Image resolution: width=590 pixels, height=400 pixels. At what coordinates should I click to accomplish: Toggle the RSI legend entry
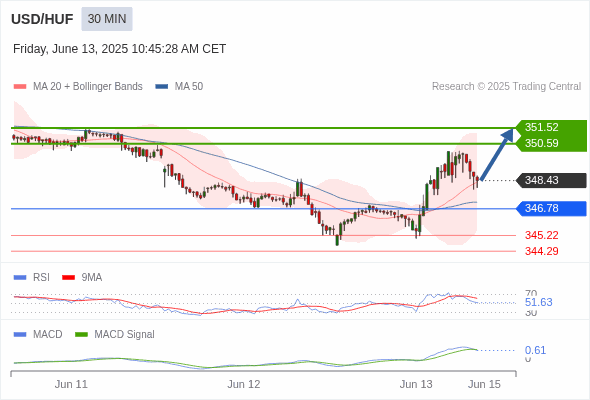pyautogui.click(x=32, y=278)
